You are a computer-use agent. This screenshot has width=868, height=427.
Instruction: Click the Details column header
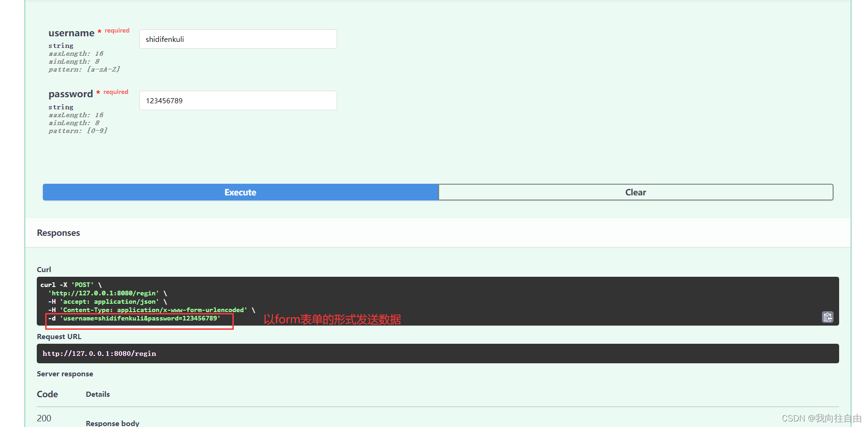(x=97, y=394)
